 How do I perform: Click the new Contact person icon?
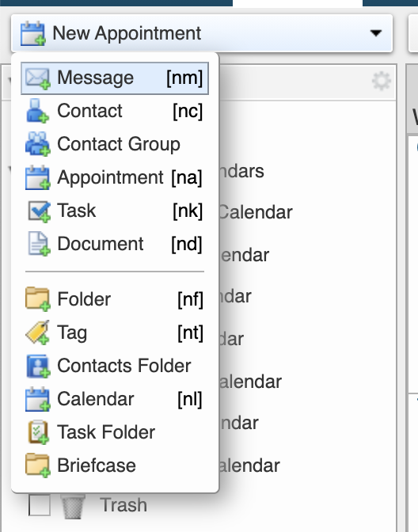coord(37,111)
